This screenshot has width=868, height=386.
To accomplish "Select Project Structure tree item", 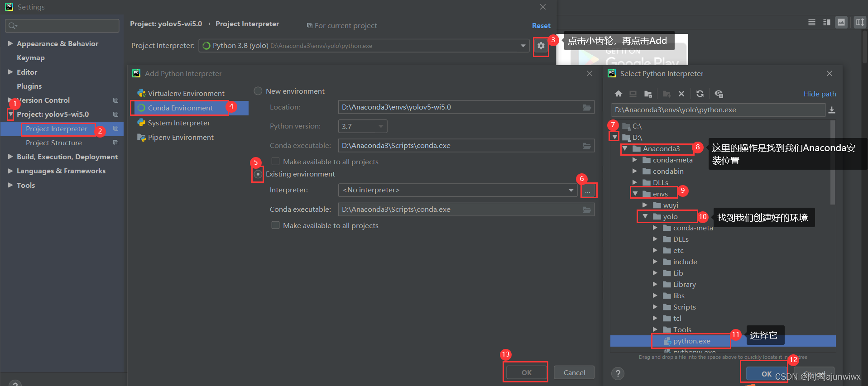I will click(x=54, y=143).
